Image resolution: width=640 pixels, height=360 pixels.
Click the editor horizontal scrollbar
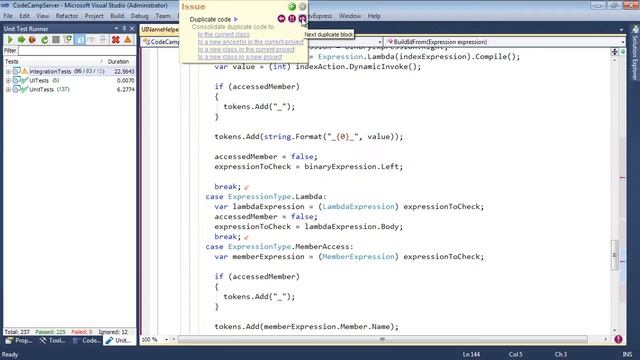(382, 339)
